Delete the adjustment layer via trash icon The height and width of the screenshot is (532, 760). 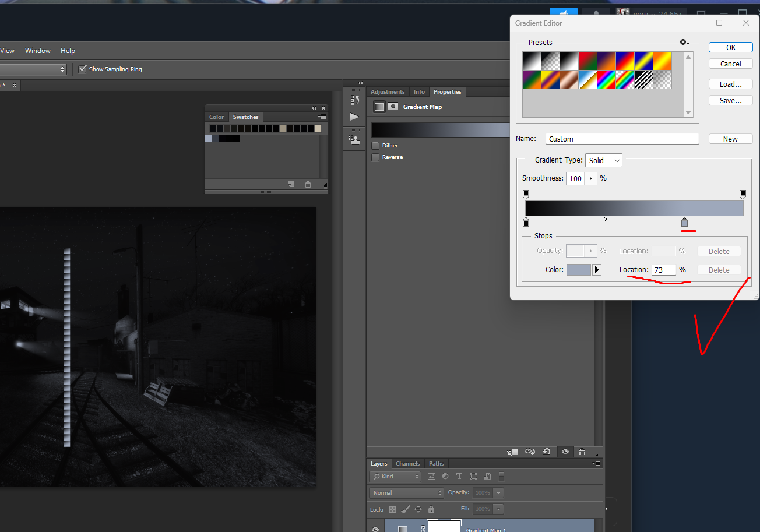pos(582,452)
